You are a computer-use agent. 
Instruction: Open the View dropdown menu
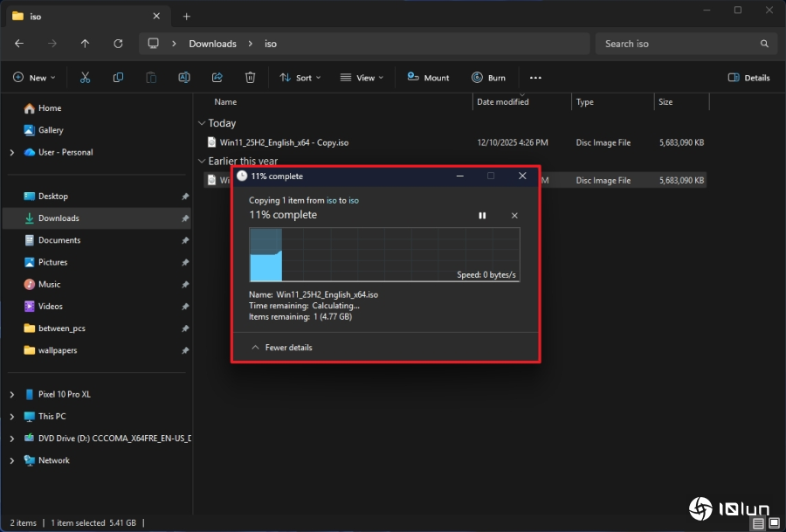[362, 78]
